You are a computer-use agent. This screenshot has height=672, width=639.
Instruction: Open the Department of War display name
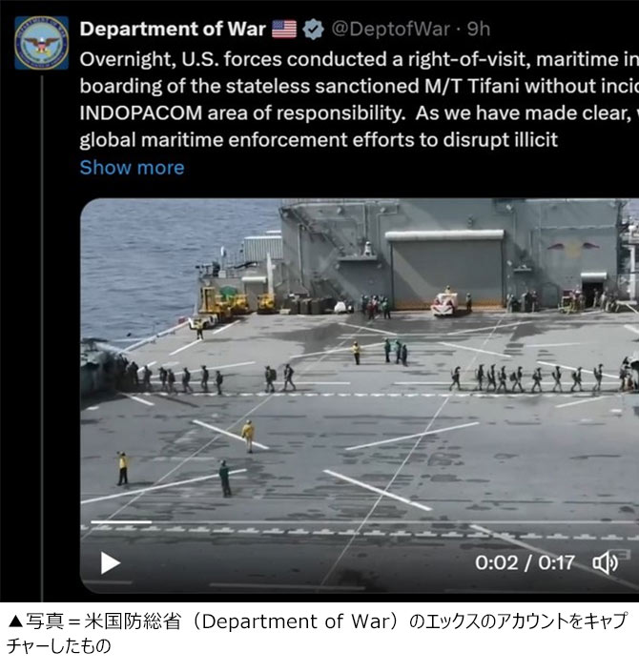pos(173,30)
